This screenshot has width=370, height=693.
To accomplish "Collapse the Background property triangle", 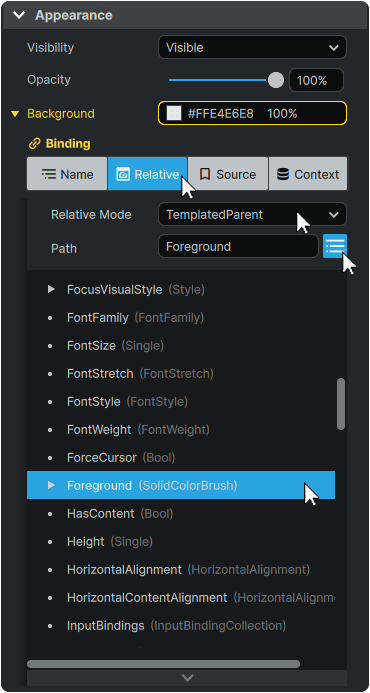I will (15, 114).
